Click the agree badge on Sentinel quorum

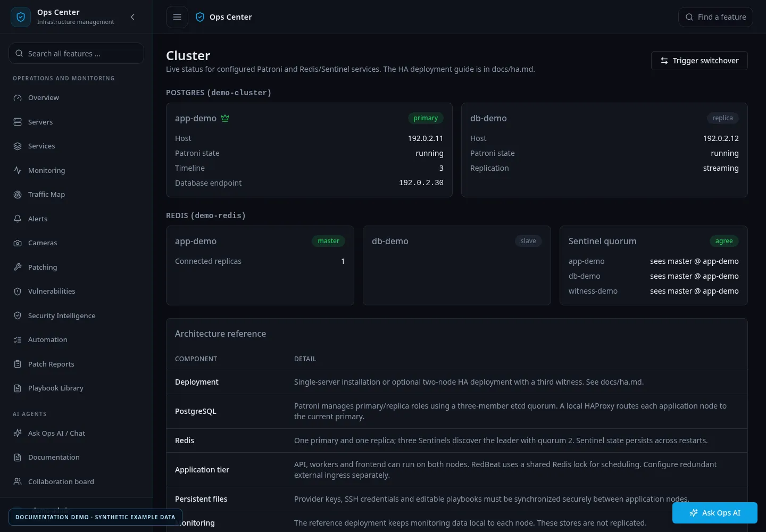click(724, 241)
